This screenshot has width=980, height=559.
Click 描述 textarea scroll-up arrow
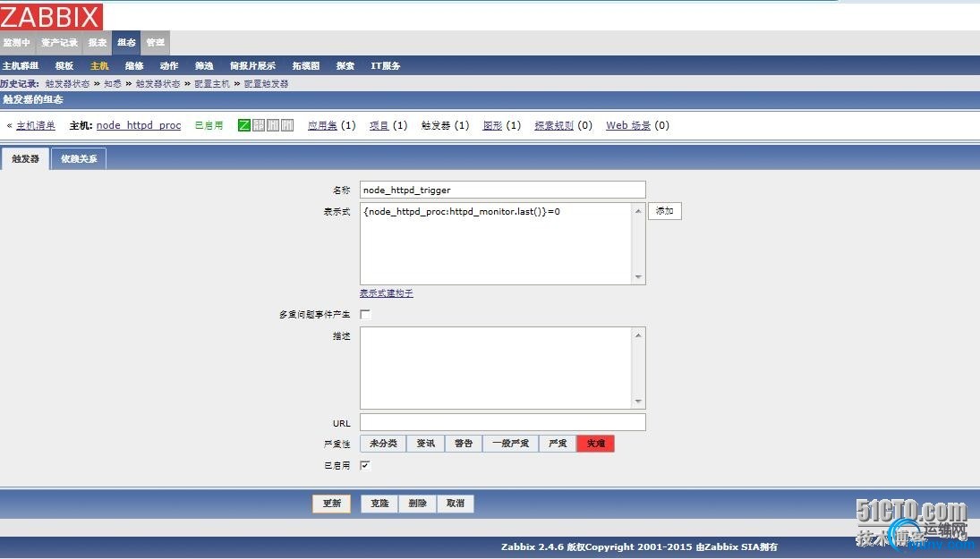pyautogui.click(x=638, y=335)
